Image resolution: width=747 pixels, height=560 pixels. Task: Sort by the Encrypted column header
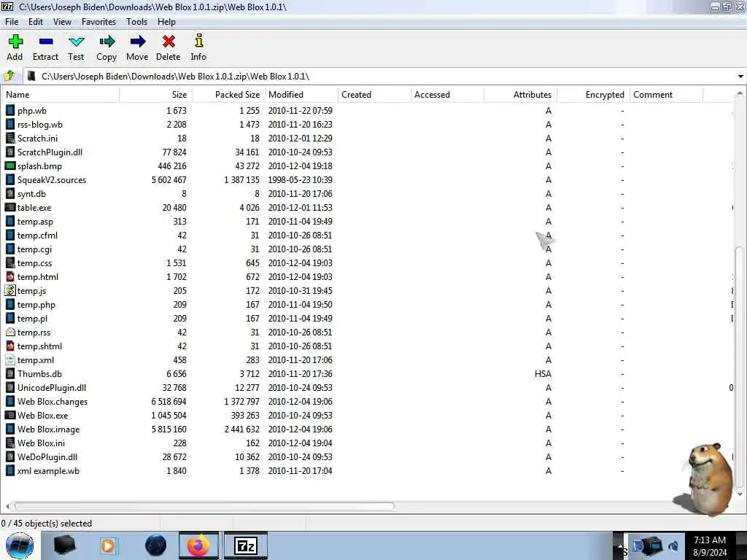[593, 94]
